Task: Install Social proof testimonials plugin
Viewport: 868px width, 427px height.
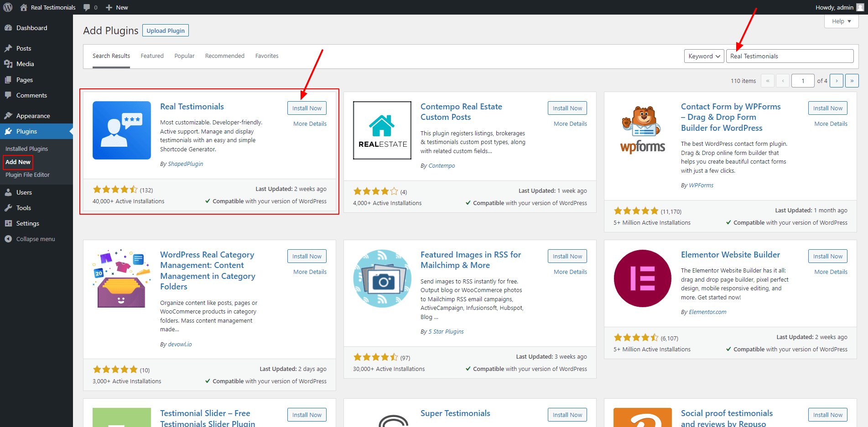Action: [x=828, y=415]
